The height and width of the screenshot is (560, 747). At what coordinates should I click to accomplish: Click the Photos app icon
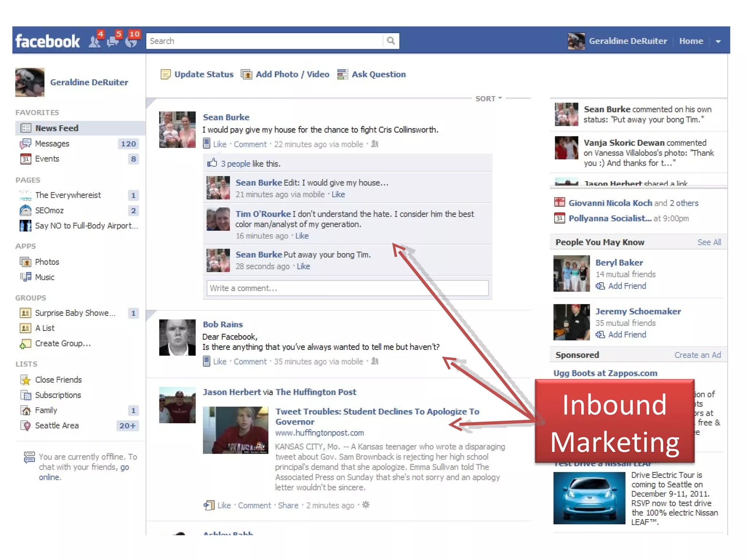(x=26, y=262)
